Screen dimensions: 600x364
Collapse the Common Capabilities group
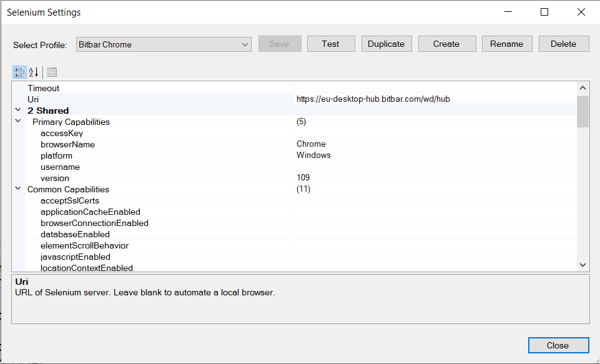(18, 189)
